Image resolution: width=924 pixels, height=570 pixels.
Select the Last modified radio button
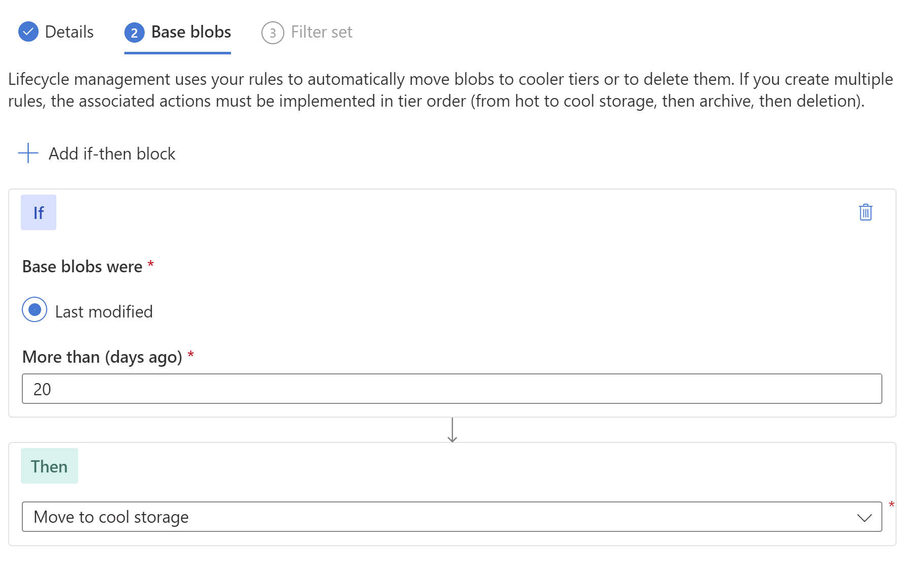coord(35,309)
